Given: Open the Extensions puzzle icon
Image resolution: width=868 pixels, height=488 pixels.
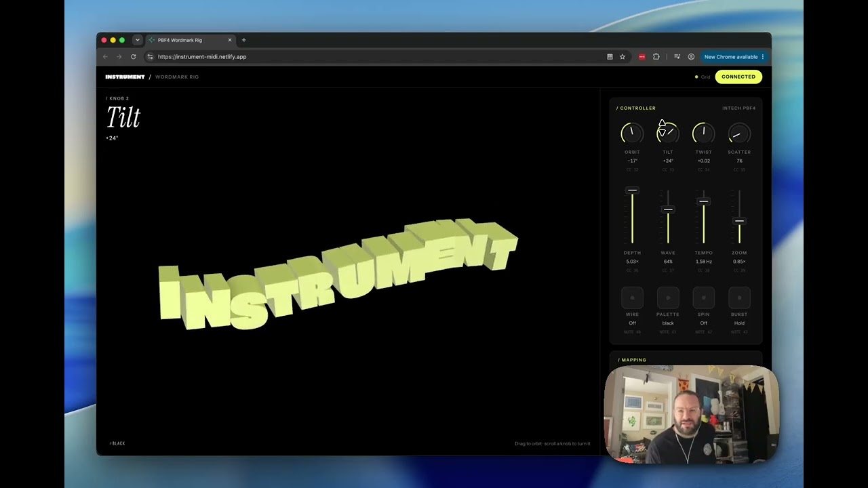Looking at the screenshot, I should tap(656, 57).
